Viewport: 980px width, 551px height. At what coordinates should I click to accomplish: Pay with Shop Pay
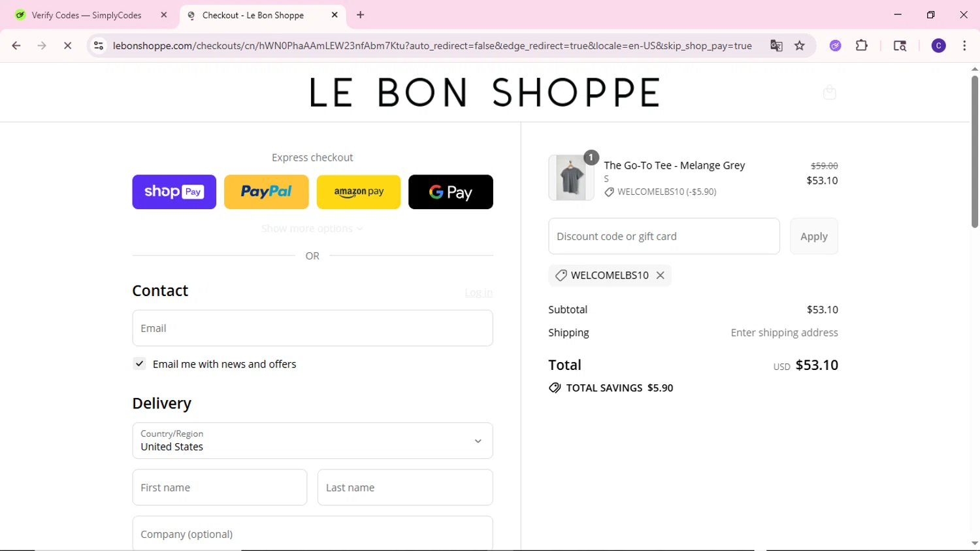tap(174, 192)
